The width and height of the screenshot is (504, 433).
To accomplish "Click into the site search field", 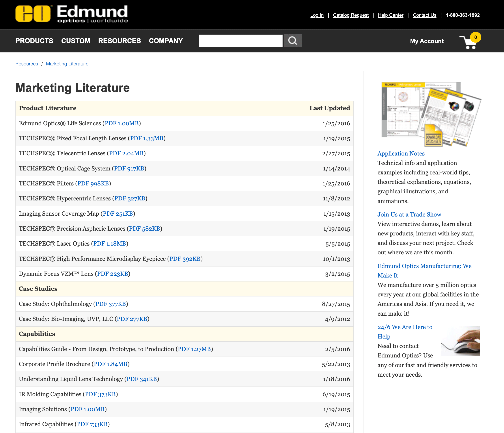I will point(240,41).
